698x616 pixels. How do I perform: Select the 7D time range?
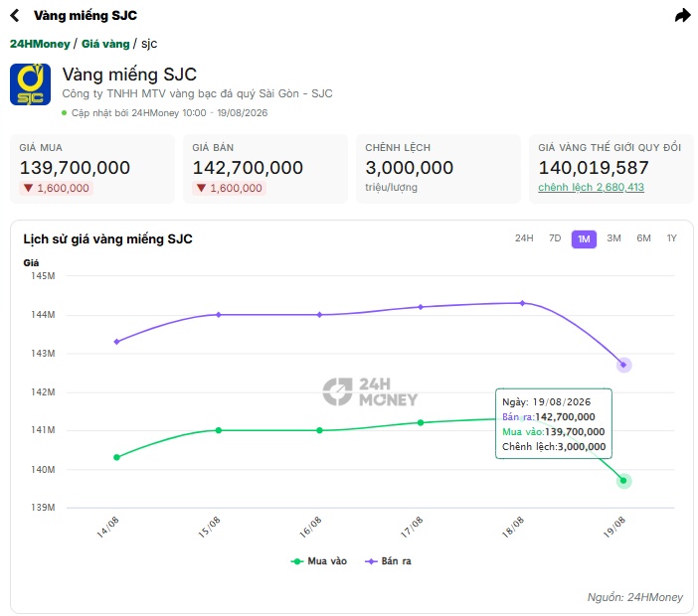(555, 238)
